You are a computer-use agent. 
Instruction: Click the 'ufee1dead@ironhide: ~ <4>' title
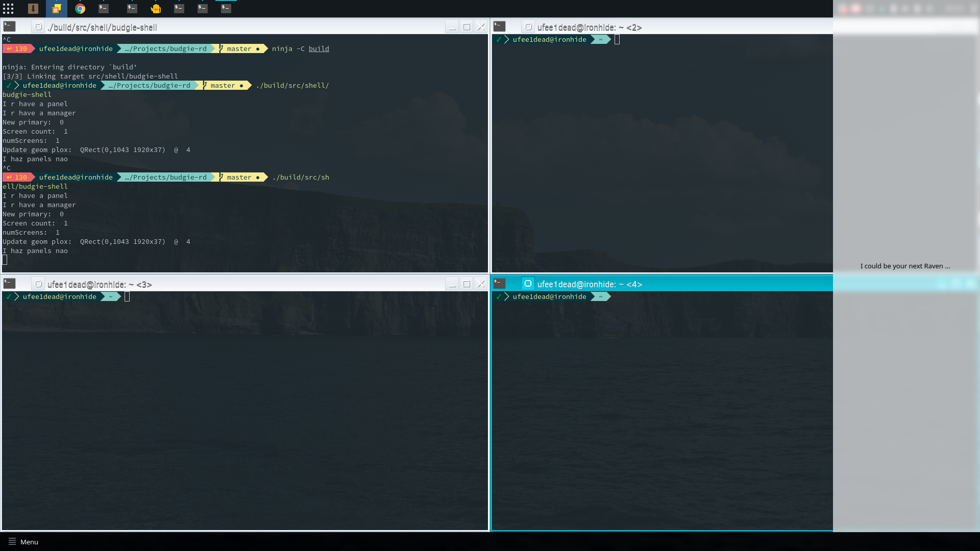[590, 285]
